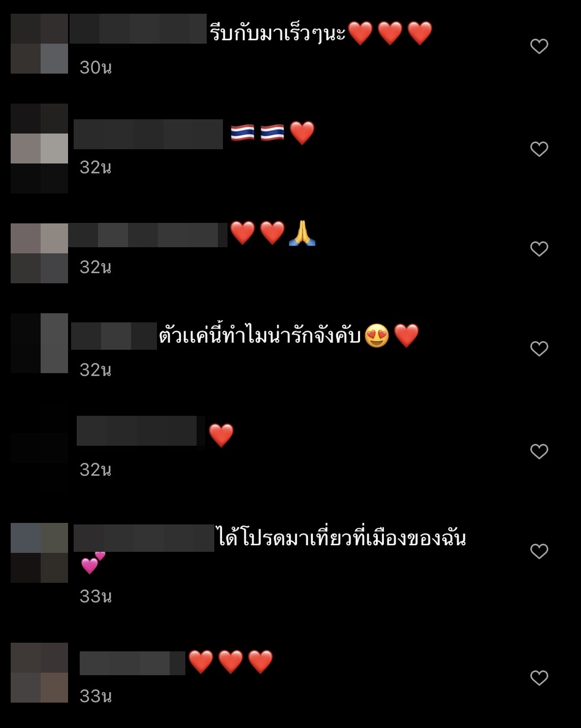
Task: Open avatar beside the Thai flags comment
Action: pyautogui.click(x=39, y=148)
